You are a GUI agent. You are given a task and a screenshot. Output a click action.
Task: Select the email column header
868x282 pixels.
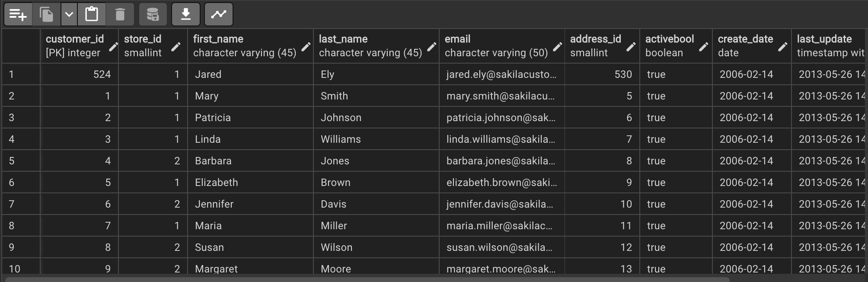(502, 46)
